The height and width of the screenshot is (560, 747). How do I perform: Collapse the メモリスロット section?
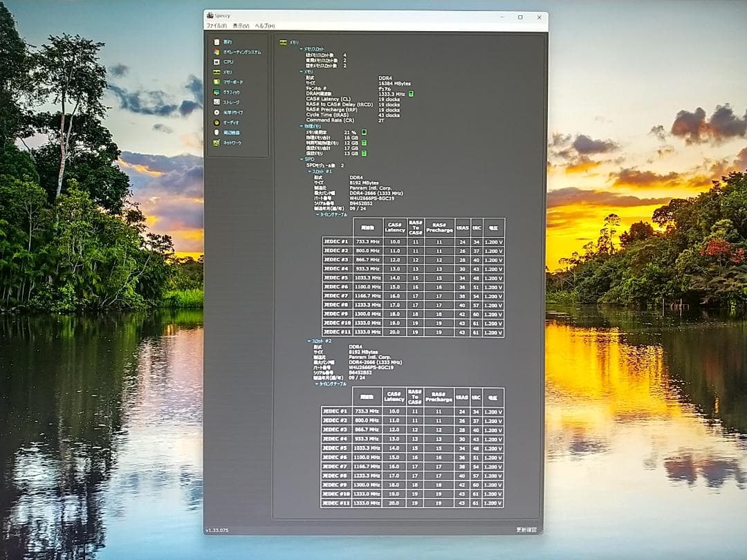point(301,49)
